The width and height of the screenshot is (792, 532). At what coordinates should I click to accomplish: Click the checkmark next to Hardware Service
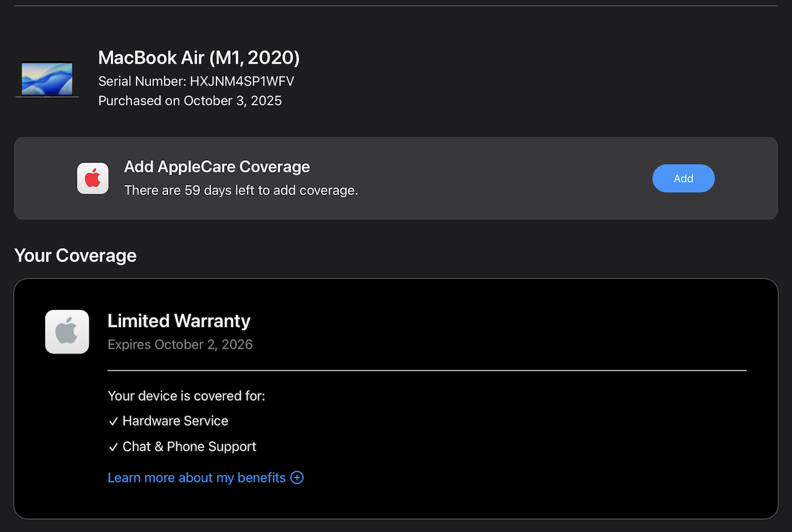(x=113, y=421)
